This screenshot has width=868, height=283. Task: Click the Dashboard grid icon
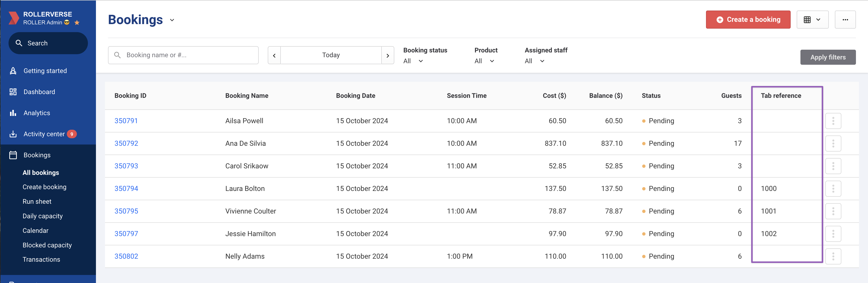13,92
